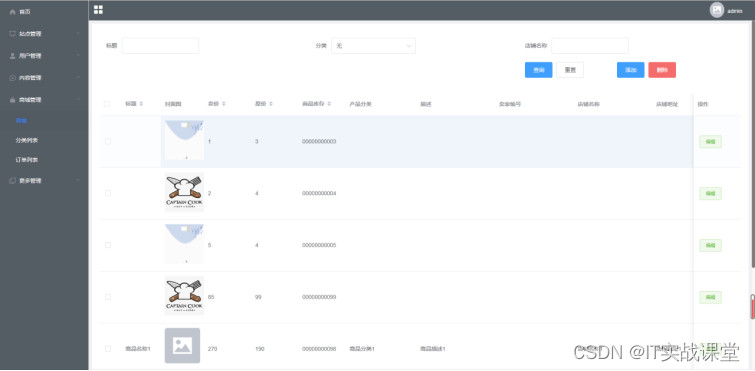Viewport: 755px width, 371px height.
Task: Open Captain Cook image in row 00000000004
Action: 184,192
